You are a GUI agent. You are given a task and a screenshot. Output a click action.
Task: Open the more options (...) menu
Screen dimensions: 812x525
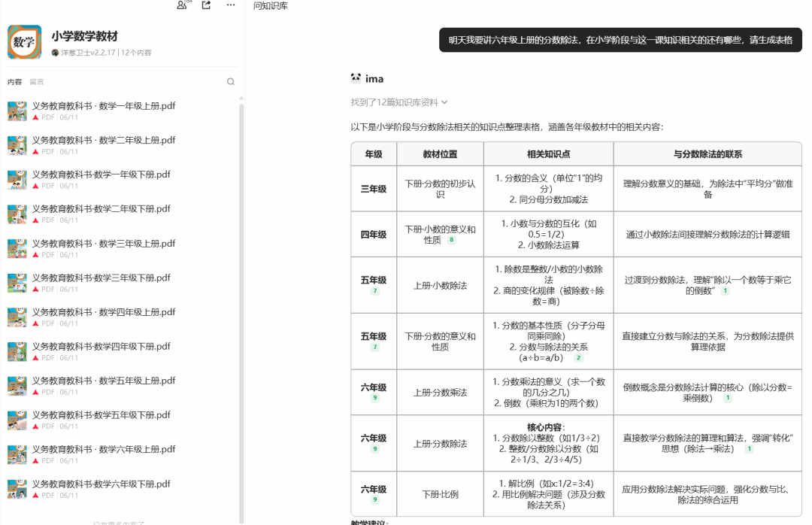click(229, 6)
